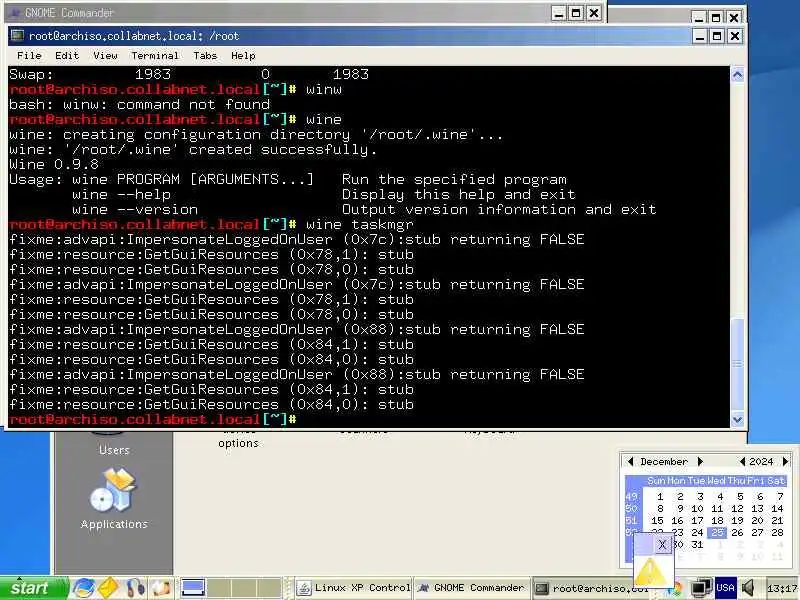Click the December month label in calendar
The image size is (800, 600).
tap(664, 462)
